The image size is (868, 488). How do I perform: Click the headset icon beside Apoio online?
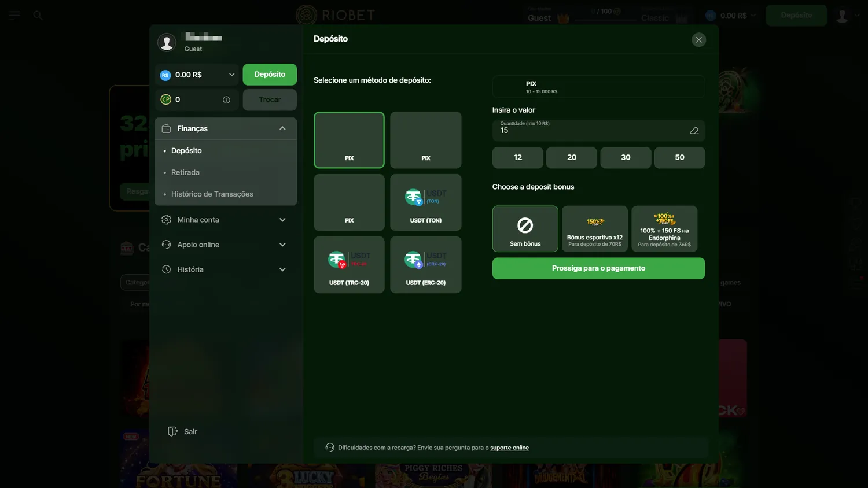(x=166, y=245)
